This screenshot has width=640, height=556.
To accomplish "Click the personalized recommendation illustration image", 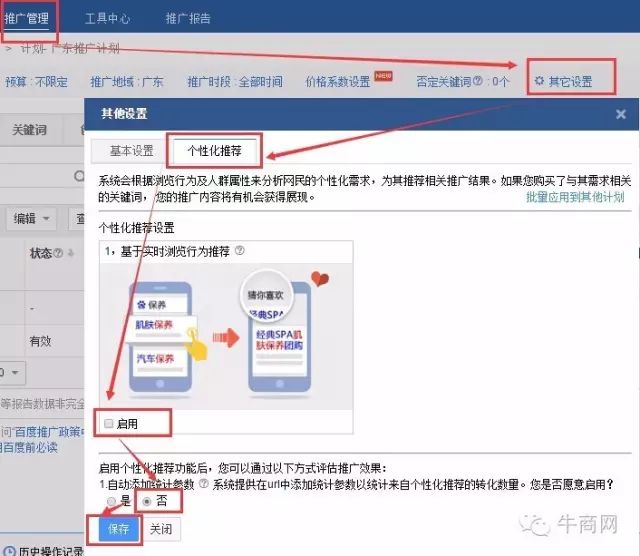I will point(227,330).
